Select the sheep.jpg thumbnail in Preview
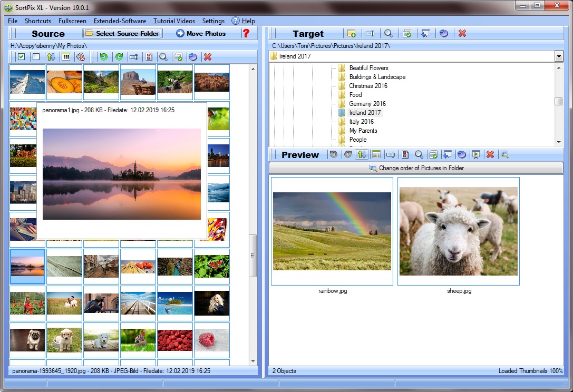Viewport: 573px width, 392px height. (458, 230)
